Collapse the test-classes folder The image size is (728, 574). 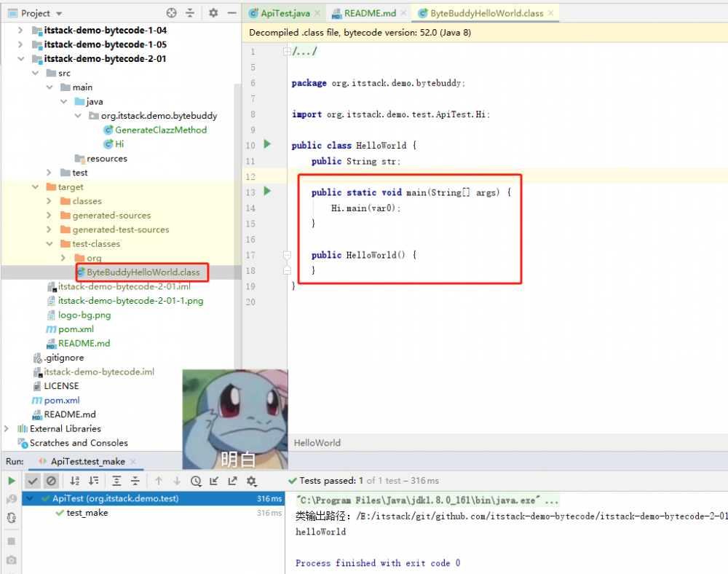pyautogui.click(x=50, y=243)
